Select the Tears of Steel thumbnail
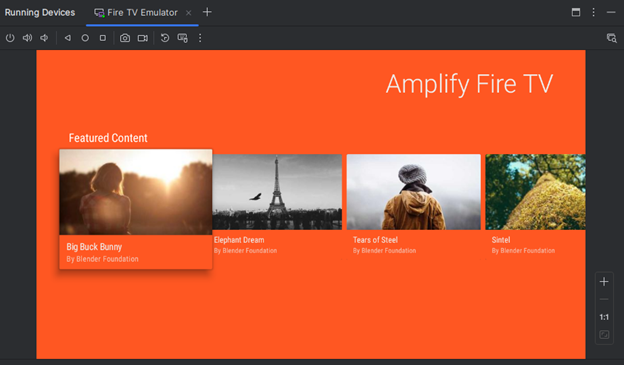The width and height of the screenshot is (624, 365). [x=413, y=192]
